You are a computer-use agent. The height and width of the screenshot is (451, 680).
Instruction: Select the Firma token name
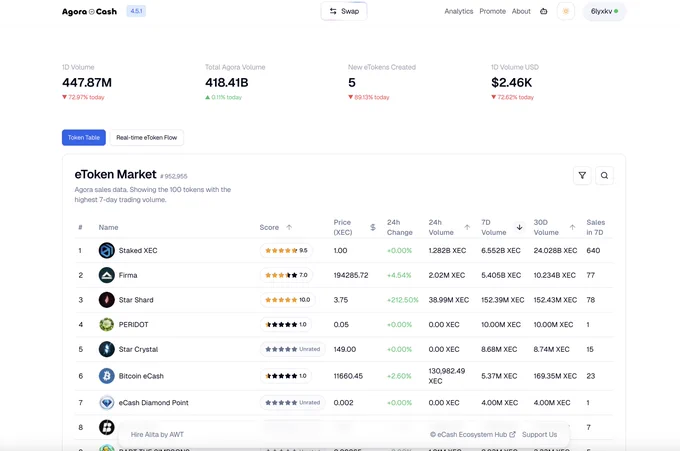[x=128, y=275]
